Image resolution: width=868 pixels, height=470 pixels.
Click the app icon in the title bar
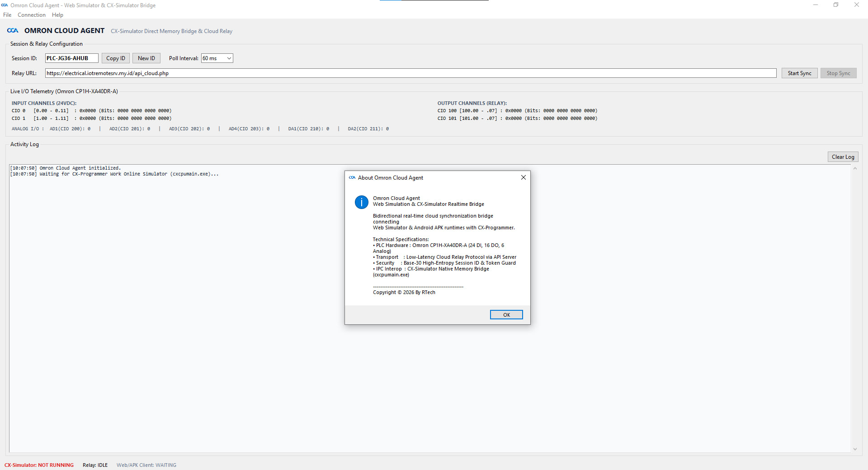point(5,5)
